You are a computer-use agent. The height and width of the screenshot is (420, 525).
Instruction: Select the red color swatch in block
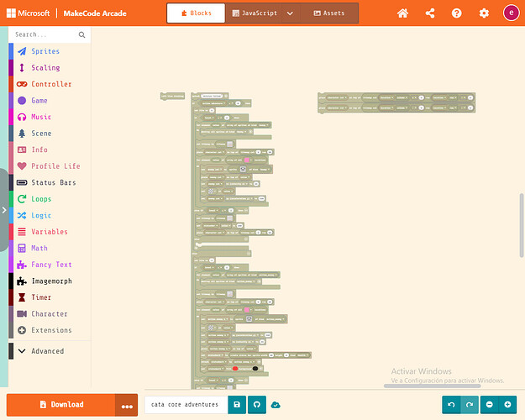click(235, 369)
